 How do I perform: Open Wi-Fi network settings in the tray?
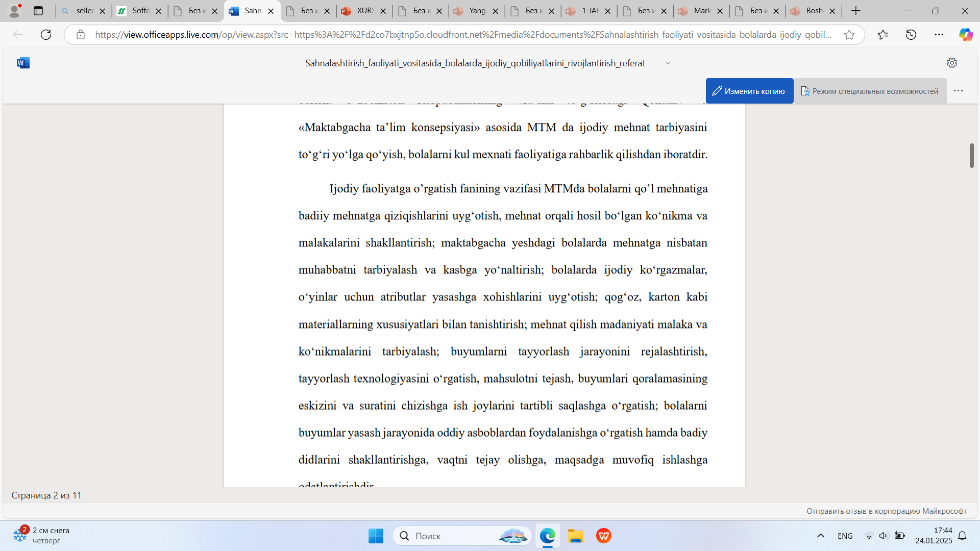(869, 536)
